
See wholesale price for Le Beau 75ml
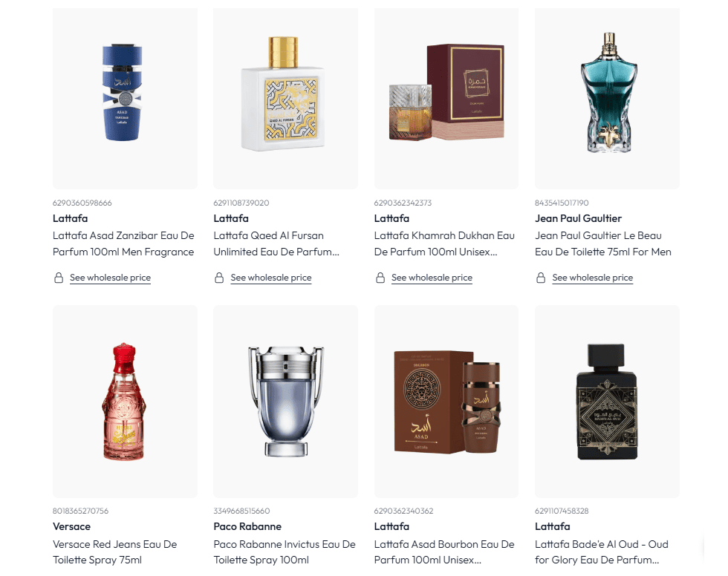[x=593, y=278]
